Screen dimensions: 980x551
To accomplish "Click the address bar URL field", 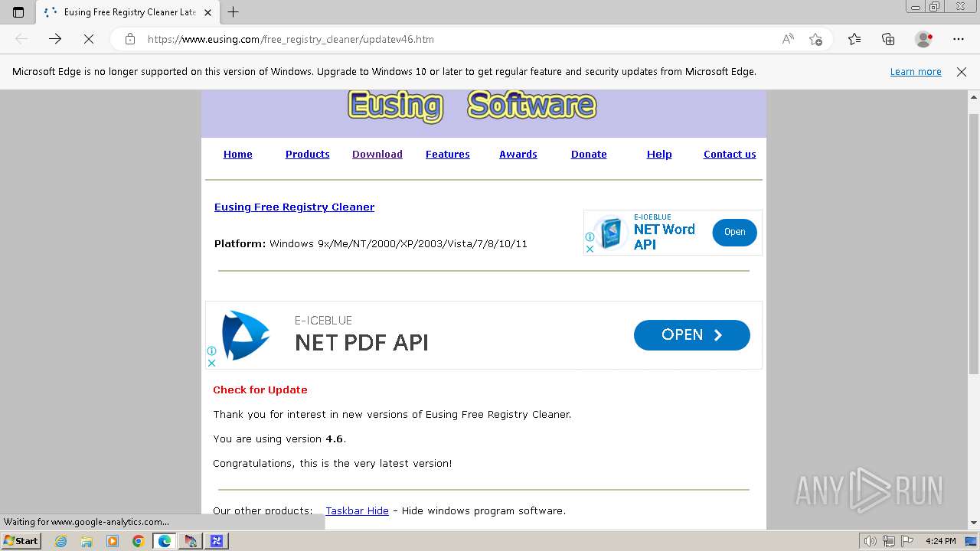I will (x=459, y=39).
